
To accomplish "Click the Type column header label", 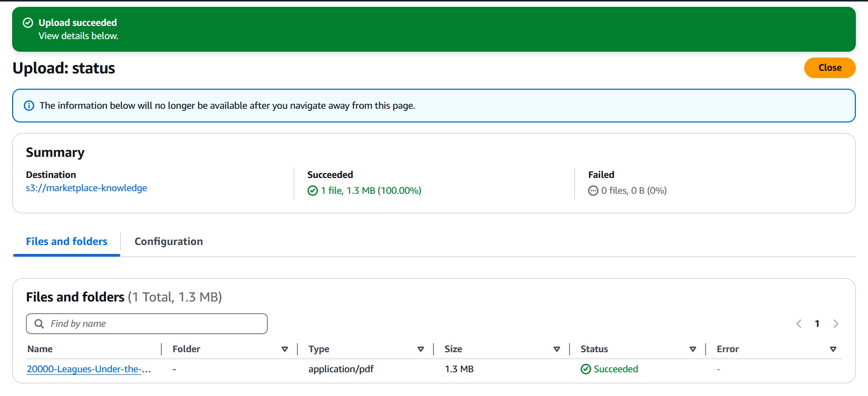I will coord(319,349).
